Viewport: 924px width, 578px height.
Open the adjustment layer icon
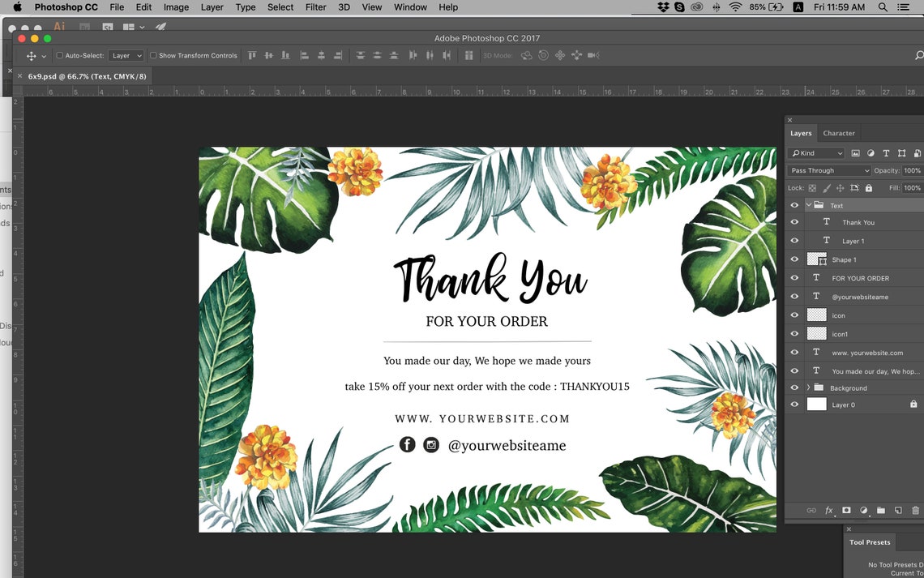(x=863, y=511)
